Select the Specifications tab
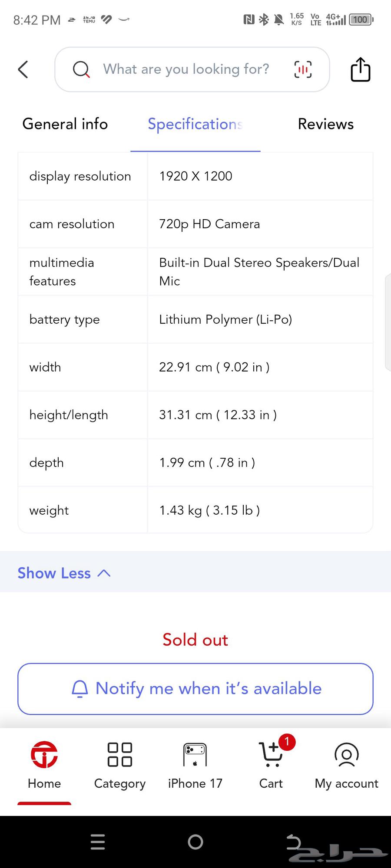 click(x=195, y=124)
